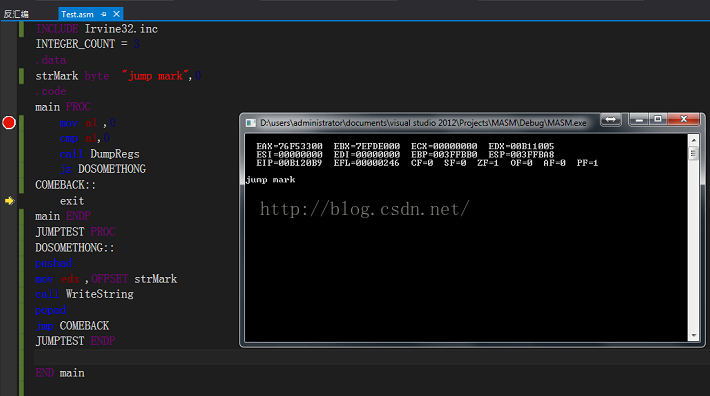Select the Test.asm tab
The width and height of the screenshot is (710, 396).
point(77,14)
